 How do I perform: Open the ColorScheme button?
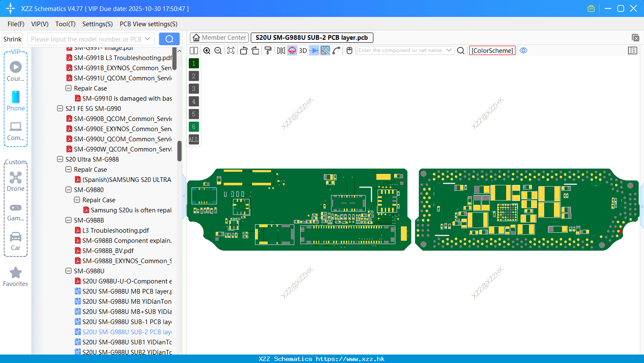click(492, 50)
